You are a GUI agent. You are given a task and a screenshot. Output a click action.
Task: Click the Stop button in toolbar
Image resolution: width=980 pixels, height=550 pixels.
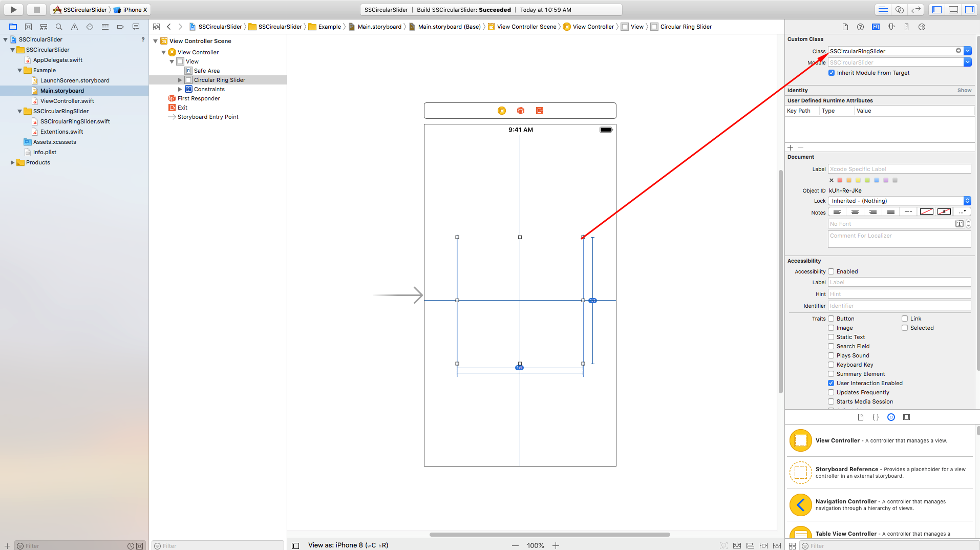tap(36, 10)
